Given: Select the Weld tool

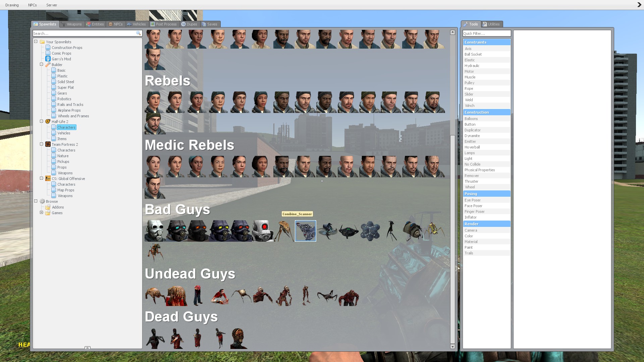Looking at the screenshot, I should tap(487, 100).
